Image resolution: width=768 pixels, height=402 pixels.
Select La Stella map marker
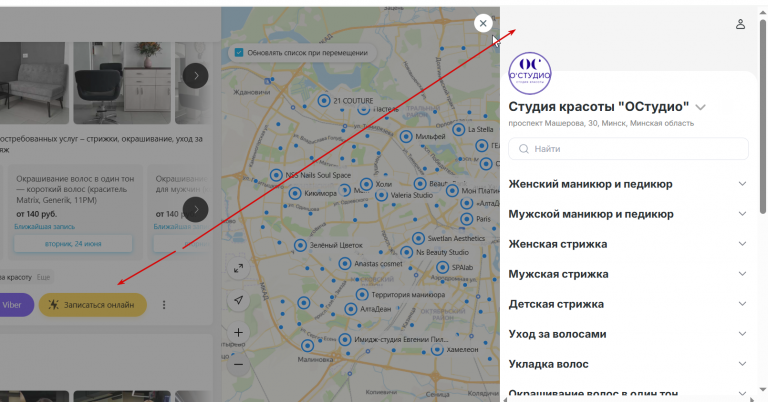tap(458, 129)
